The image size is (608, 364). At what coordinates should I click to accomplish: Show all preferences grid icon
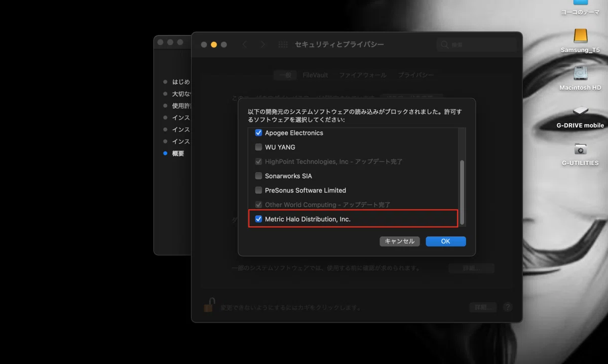(283, 45)
